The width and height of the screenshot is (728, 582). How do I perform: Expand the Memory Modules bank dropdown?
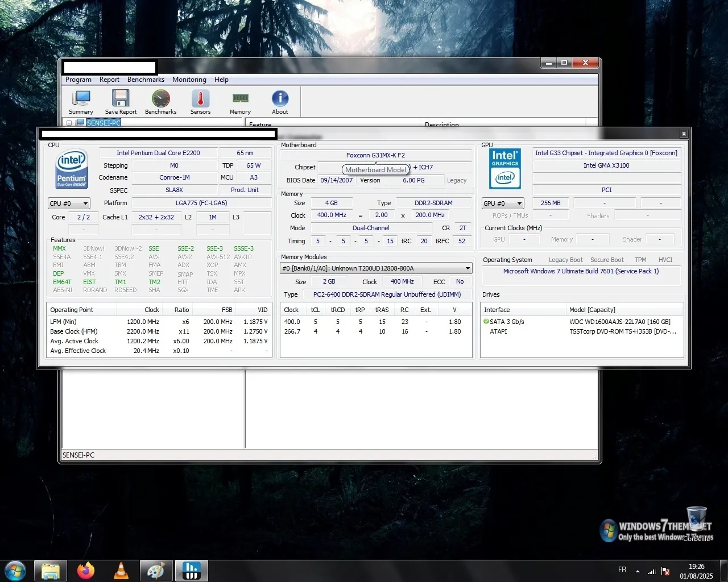468,268
